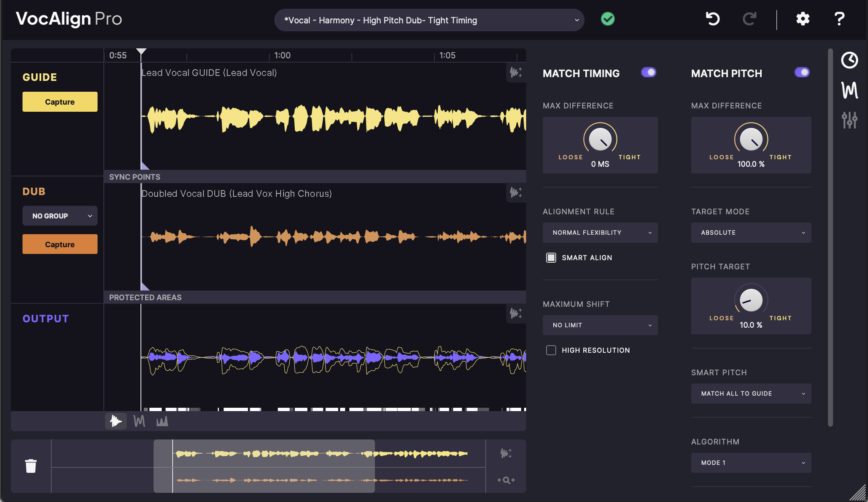Click the trash icon to delete audio
868x502 pixels.
click(31, 466)
